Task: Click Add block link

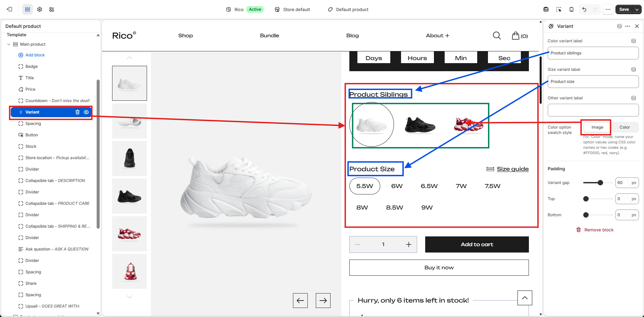Action: tap(35, 55)
